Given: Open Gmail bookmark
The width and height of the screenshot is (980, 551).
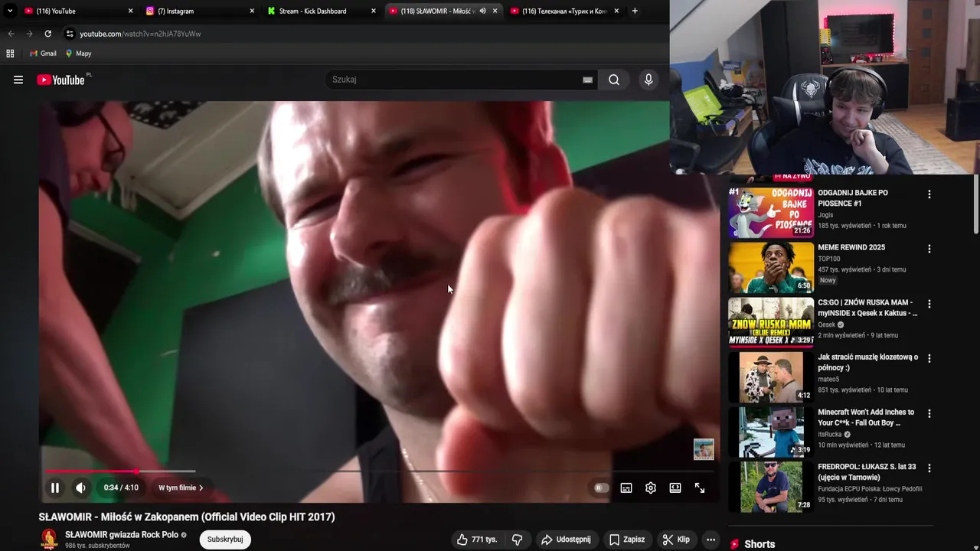Looking at the screenshot, I should 44,54.
